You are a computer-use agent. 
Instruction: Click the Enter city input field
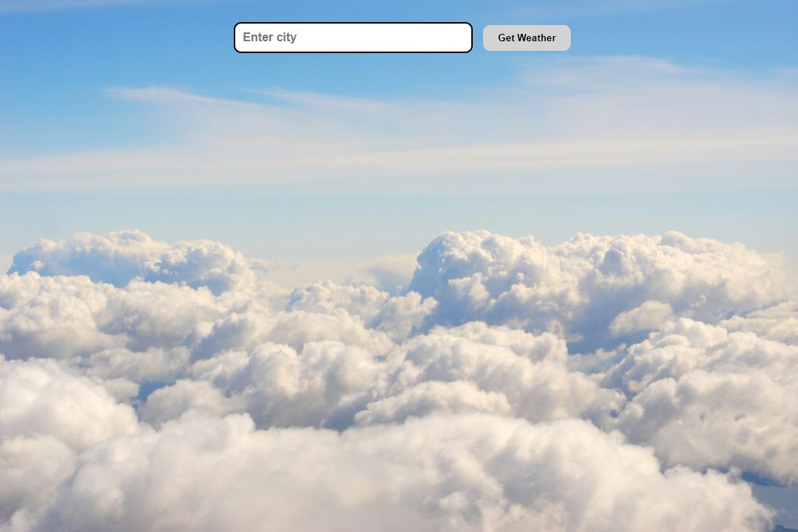coord(353,38)
